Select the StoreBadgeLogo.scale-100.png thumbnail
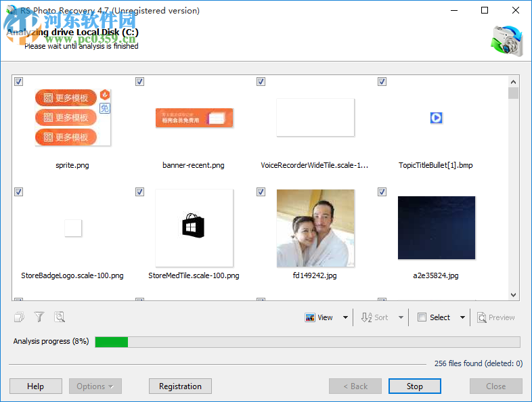 pos(73,227)
